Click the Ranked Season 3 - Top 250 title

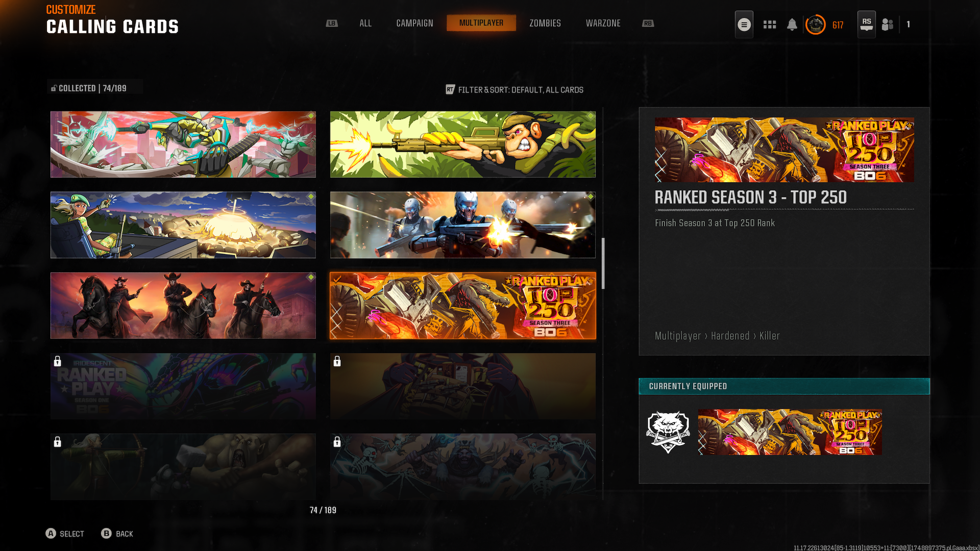click(751, 197)
